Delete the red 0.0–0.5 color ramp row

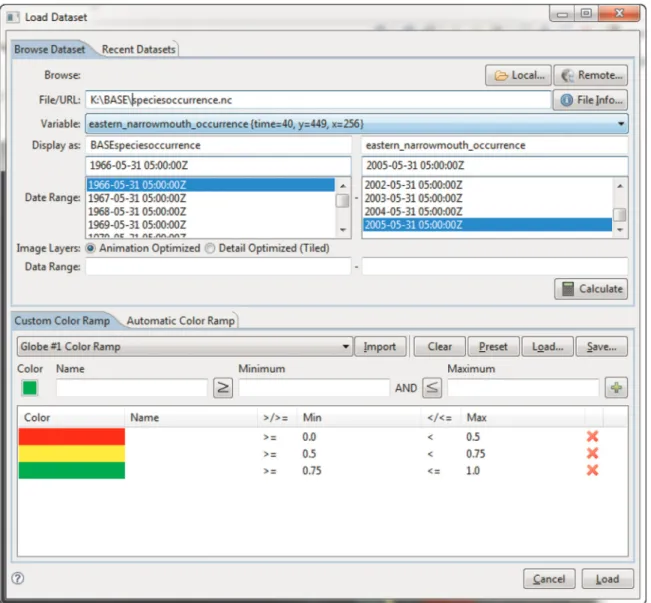pos(592,436)
